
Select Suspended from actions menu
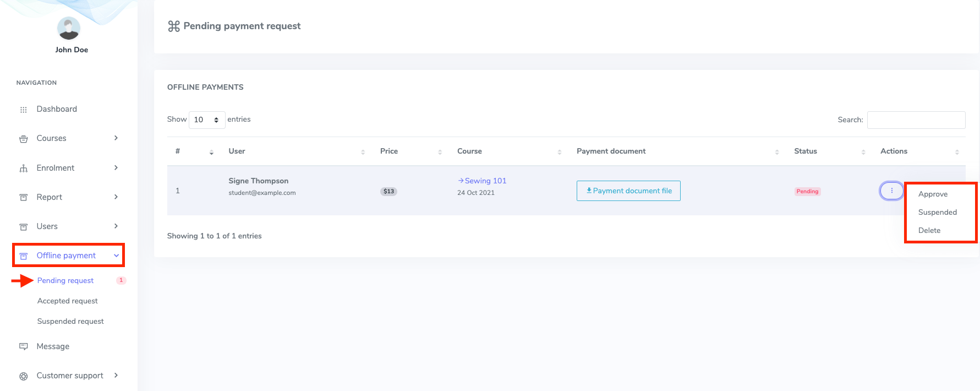point(937,212)
